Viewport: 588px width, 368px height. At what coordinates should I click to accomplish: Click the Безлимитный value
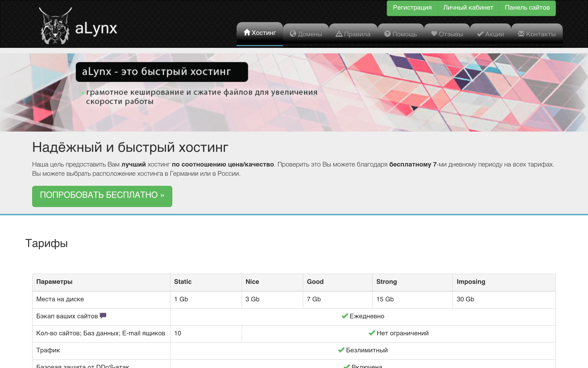pyautogui.click(x=367, y=350)
